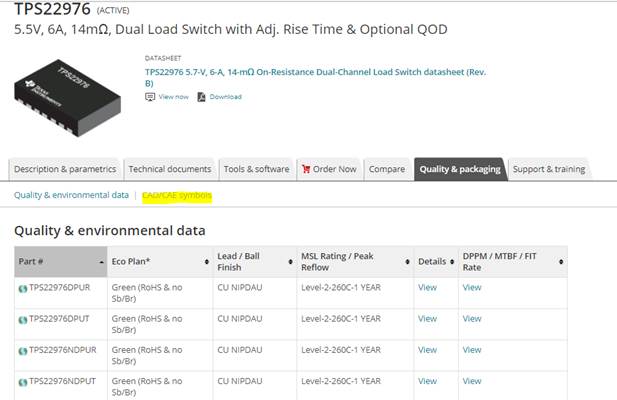Open the Compare tab
This screenshot has width=617, height=400.
click(387, 169)
